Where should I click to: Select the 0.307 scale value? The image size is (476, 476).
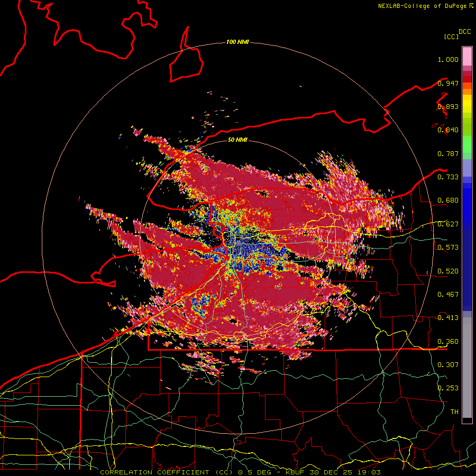[x=448, y=364]
